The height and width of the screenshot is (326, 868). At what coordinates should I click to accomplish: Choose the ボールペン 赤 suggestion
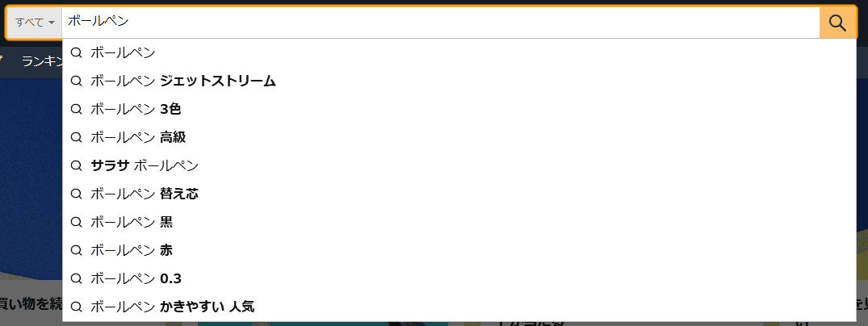click(459, 250)
